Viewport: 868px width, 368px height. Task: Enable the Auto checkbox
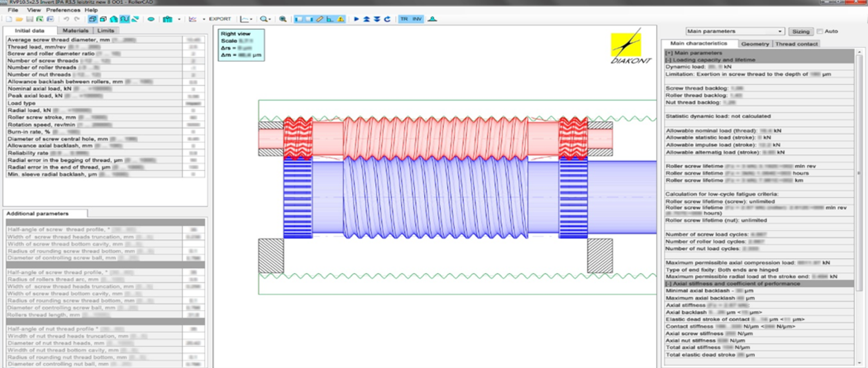[820, 31]
